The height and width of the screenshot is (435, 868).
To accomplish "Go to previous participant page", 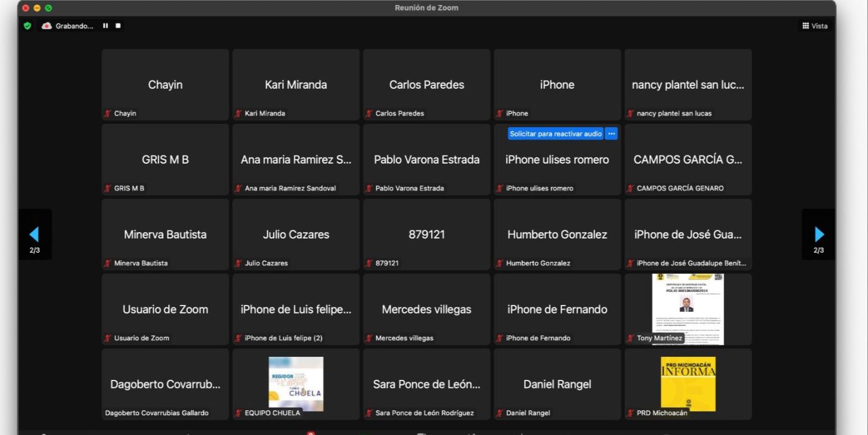I will 34,234.
